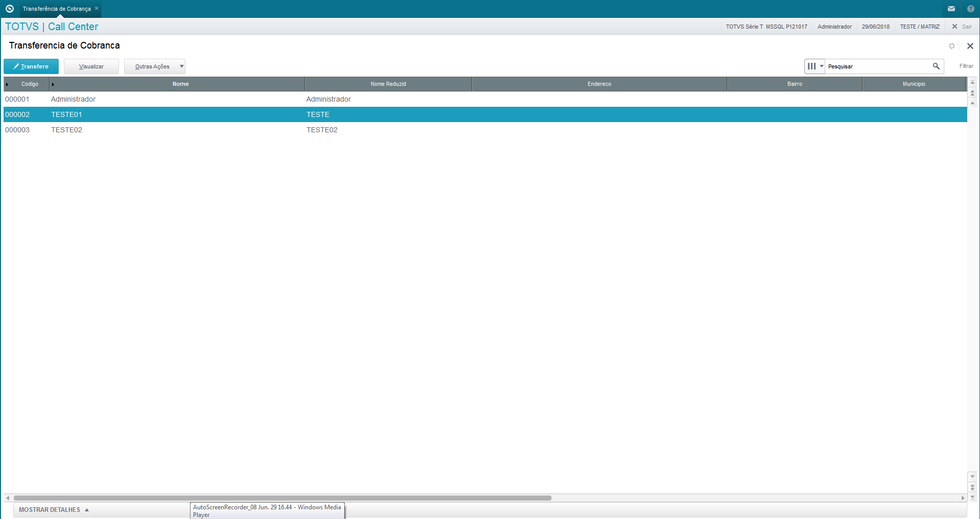Click the horizontal scrollbar left arrow

coord(8,498)
